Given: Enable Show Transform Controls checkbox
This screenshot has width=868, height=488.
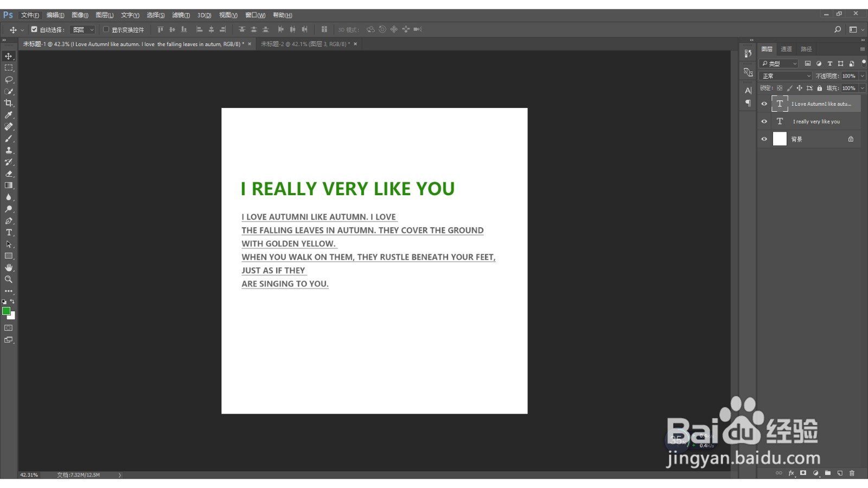Looking at the screenshot, I should pos(106,29).
